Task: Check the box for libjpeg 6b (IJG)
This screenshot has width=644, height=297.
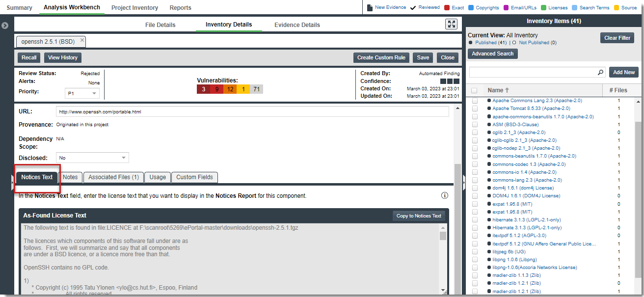Action: click(x=475, y=251)
